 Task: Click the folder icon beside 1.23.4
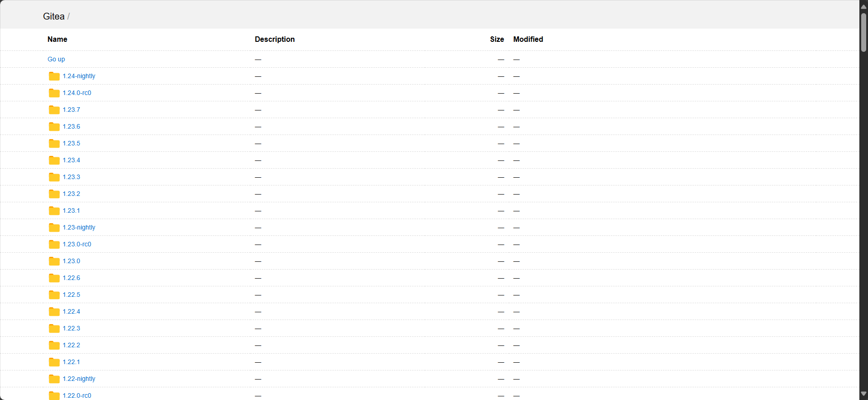(54, 160)
